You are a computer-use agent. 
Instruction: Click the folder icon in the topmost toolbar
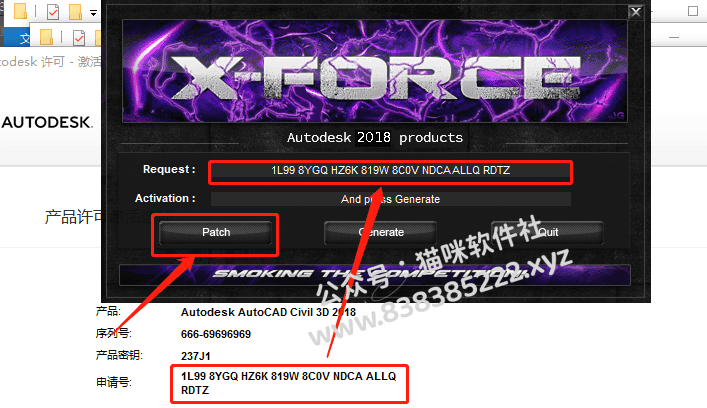click(20, 11)
